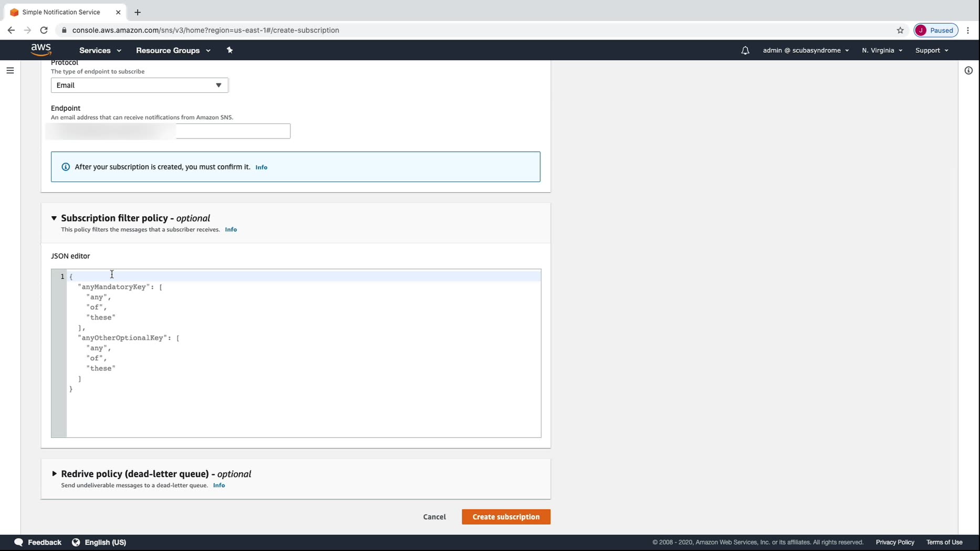Click the AWS logo home icon
This screenshot has width=980, height=551.
click(x=41, y=50)
